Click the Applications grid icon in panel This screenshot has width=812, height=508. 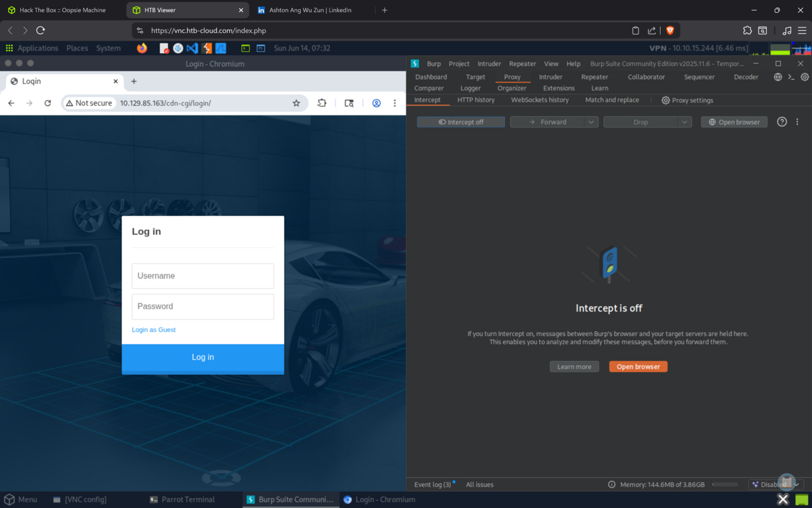pyautogui.click(x=9, y=48)
